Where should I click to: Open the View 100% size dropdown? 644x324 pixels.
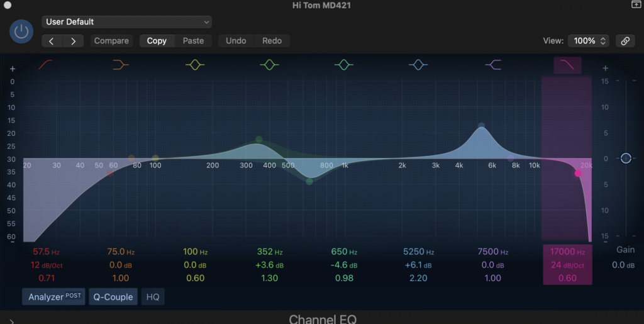click(x=589, y=41)
